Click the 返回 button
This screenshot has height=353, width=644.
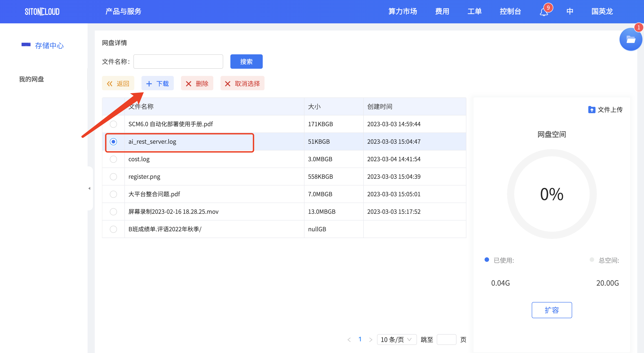118,83
